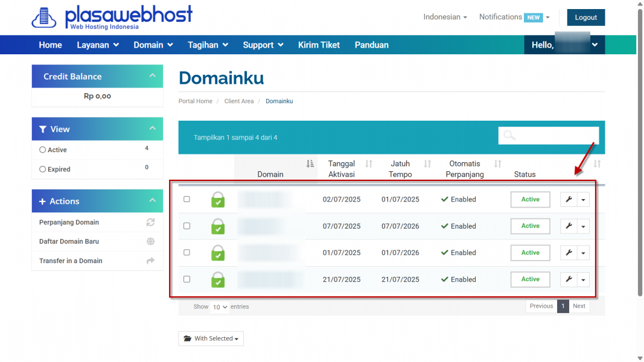Tick the checkbox for the first domain row
This screenshot has width=644, height=362.
pyautogui.click(x=187, y=199)
